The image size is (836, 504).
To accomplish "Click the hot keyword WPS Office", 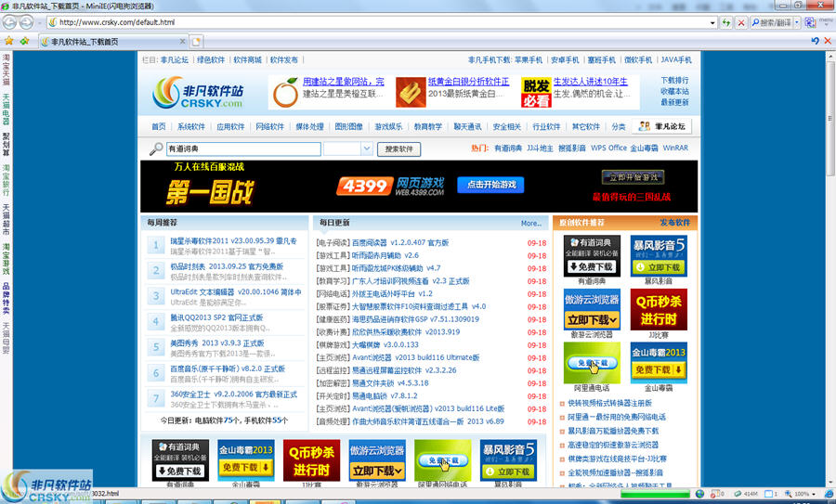I will click(x=608, y=149).
